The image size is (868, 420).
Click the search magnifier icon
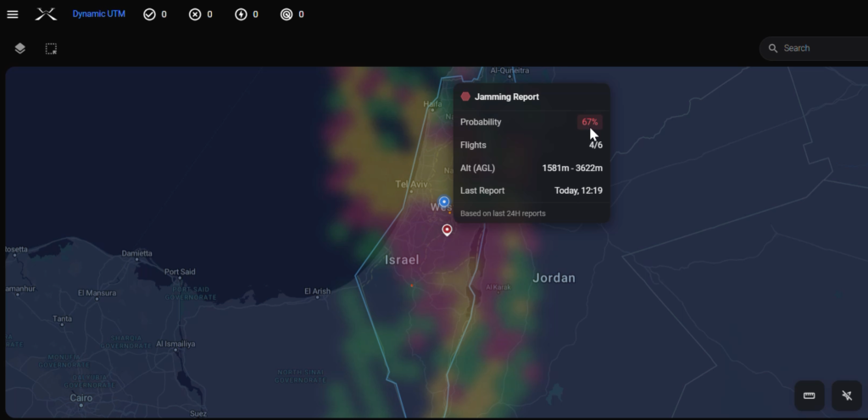[x=773, y=48]
